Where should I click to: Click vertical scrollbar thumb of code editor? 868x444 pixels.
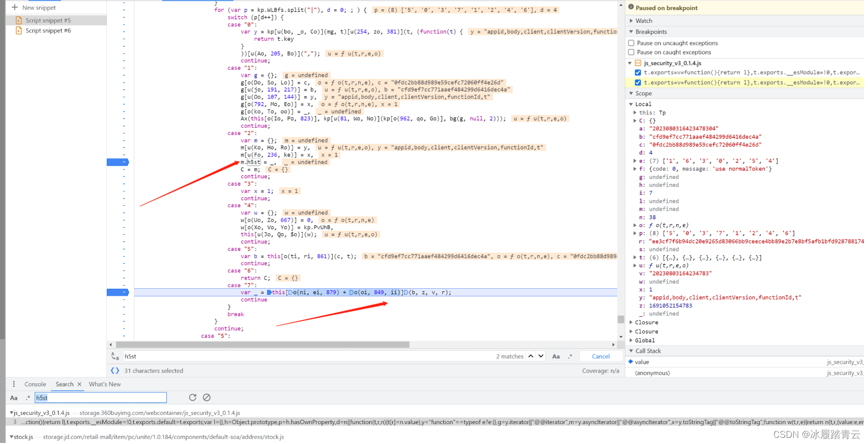click(621, 320)
